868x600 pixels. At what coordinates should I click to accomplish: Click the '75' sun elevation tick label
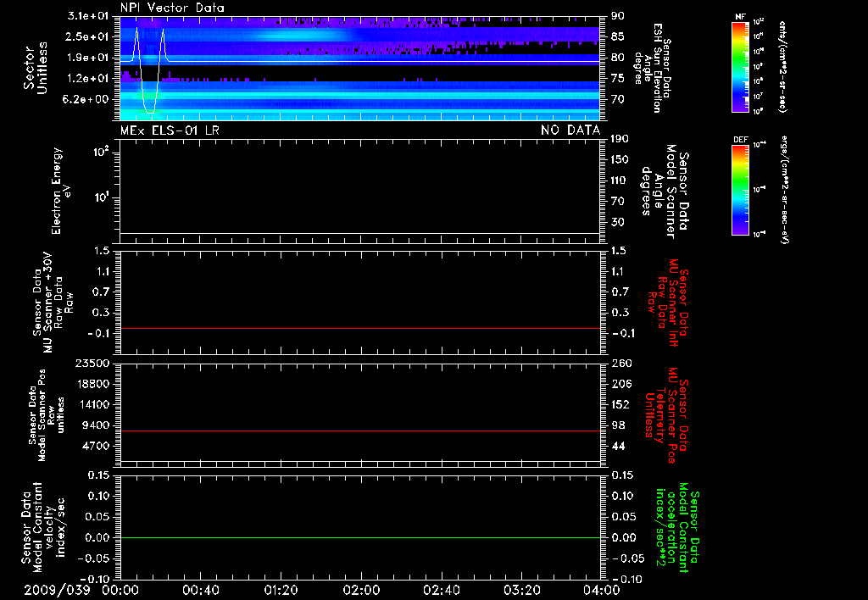pyautogui.click(x=618, y=79)
